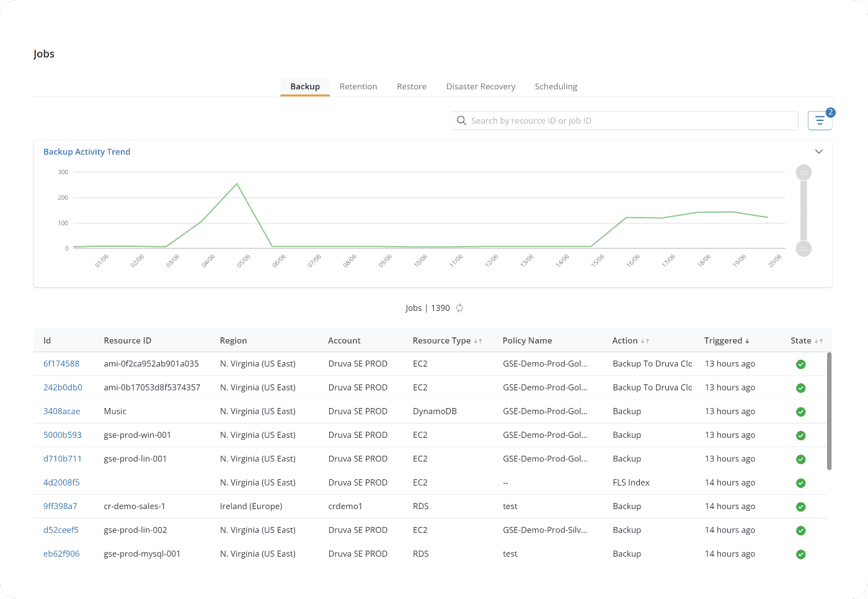Toggle the Triggered column sort order
This screenshot has height=599, width=868.
click(748, 340)
